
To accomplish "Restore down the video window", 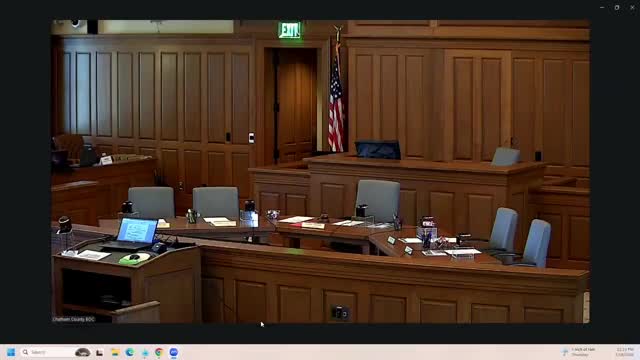I will (617, 7).
